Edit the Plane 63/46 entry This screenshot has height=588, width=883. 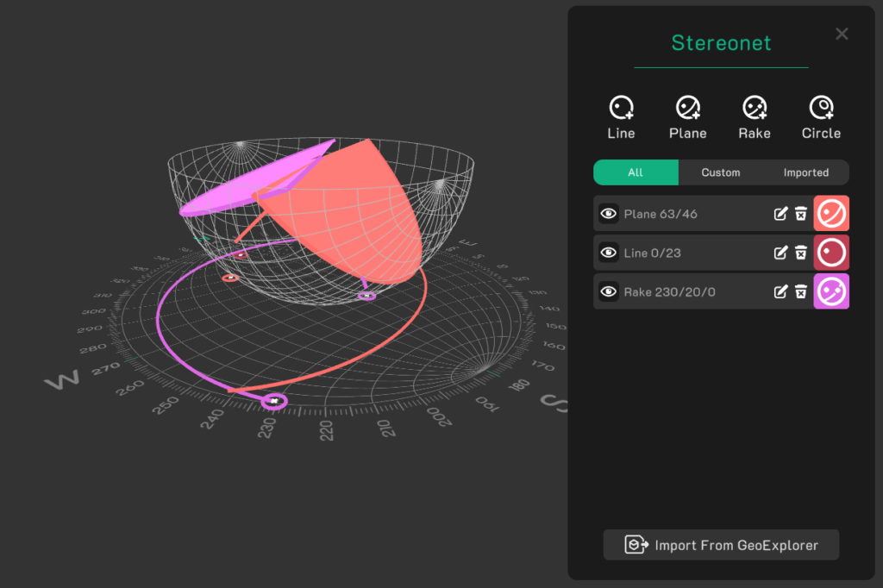coord(780,214)
